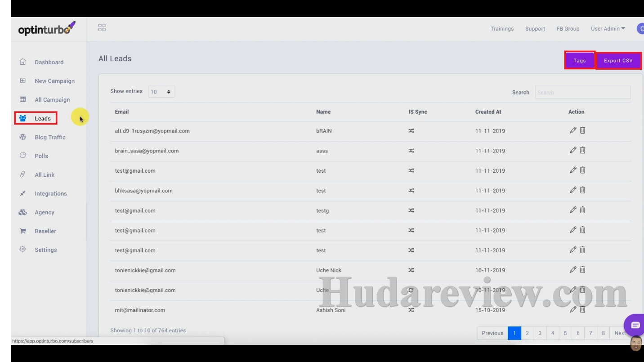Select Leads in the sidebar

pos(43,118)
